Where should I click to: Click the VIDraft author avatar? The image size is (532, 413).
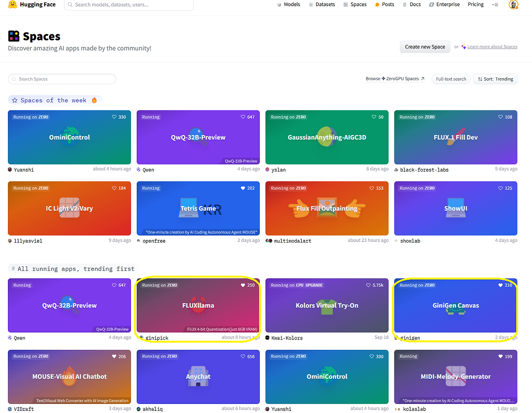click(x=10, y=409)
